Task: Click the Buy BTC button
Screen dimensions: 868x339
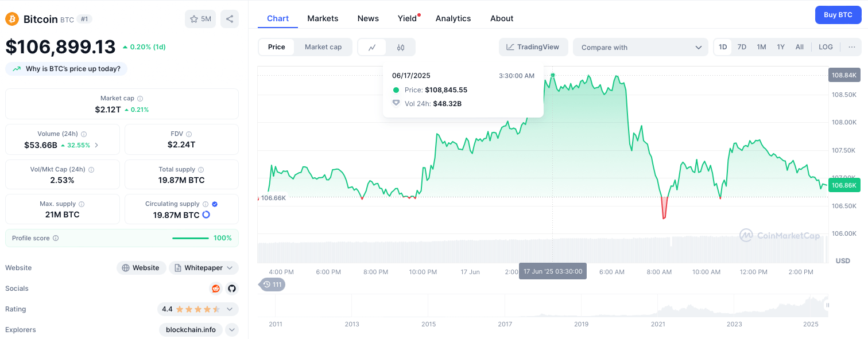Action: click(x=838, y=15)
